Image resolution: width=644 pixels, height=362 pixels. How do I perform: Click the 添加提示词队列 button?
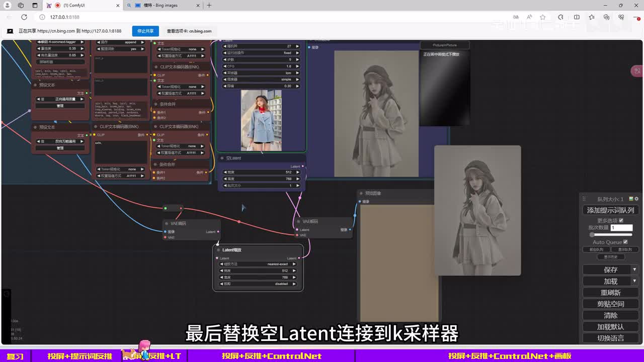(610, 210)
